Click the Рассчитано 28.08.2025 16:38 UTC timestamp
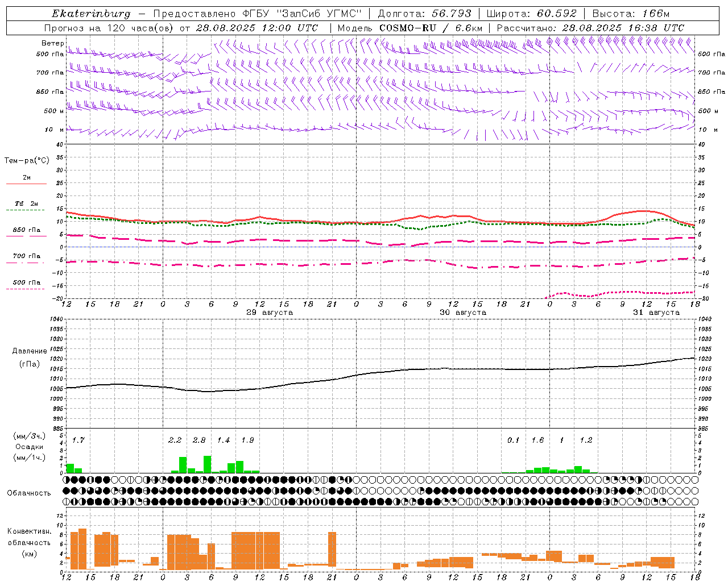728x582 pixels. pyautogui.click(x=590, y=28)
